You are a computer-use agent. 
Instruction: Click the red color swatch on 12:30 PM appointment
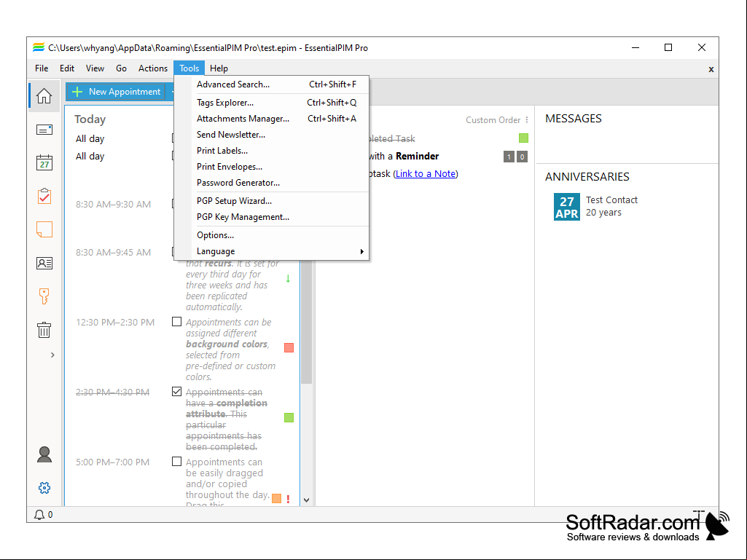[x=289, y=348]
